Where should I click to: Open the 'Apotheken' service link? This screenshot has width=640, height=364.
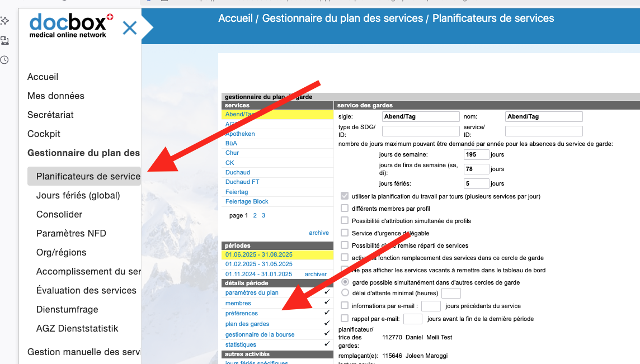(240, 134)
